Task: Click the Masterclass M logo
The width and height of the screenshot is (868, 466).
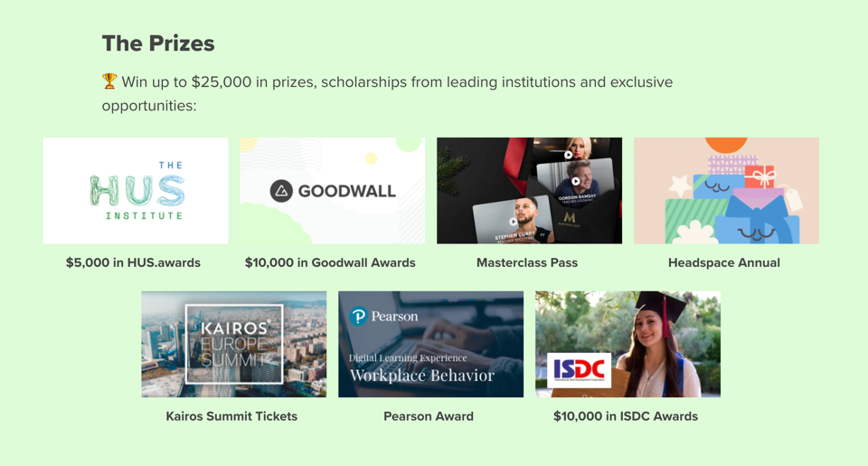Action: tap(569, 216)
